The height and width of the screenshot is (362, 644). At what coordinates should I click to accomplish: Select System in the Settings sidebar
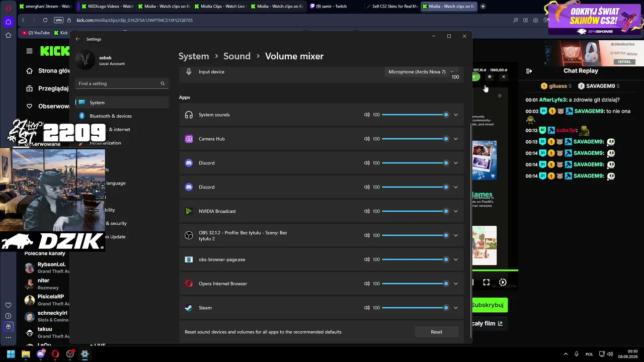pos(122,103)
